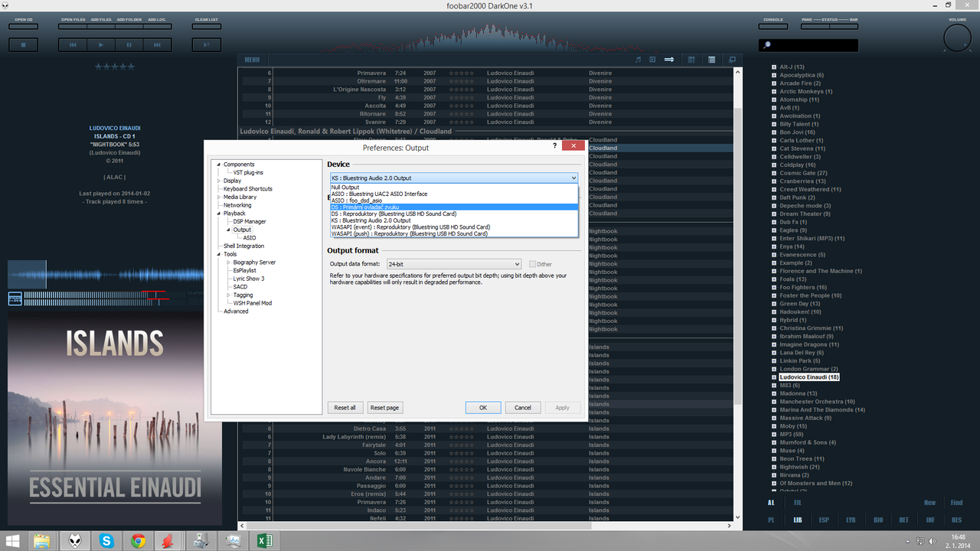The image size is (980, 551).
Task: Click the previous track button
Action: 73,45
